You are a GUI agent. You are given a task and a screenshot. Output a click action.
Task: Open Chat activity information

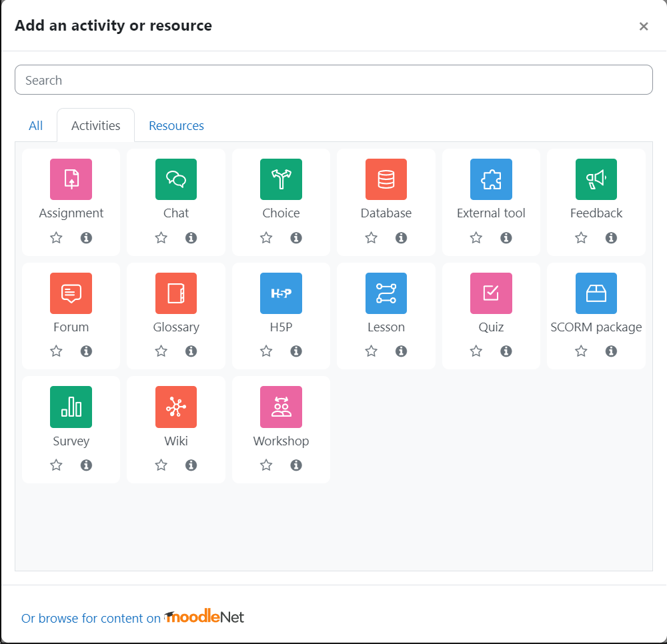(191, 237)
